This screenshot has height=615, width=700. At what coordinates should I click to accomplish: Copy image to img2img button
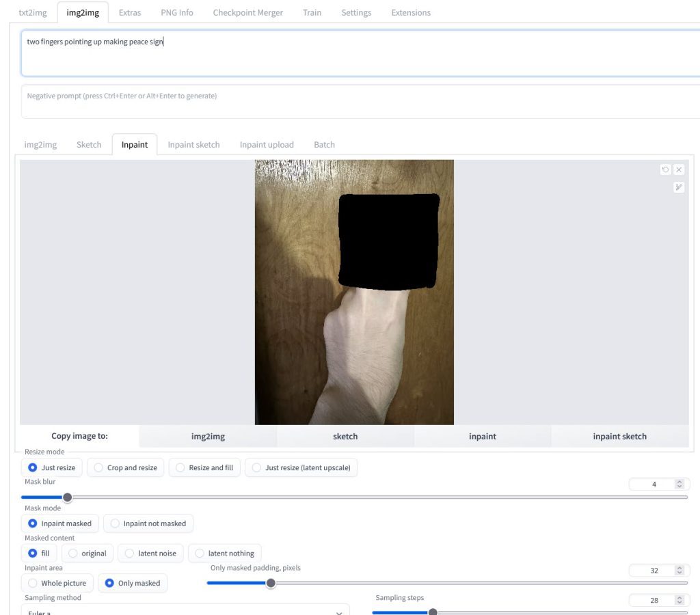point(208,436)
